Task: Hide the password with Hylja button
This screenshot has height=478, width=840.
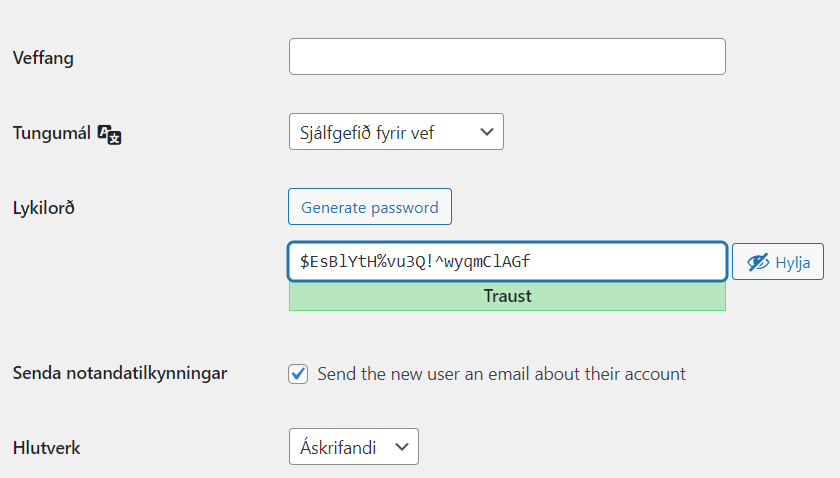Action: (x=778, y=262)
